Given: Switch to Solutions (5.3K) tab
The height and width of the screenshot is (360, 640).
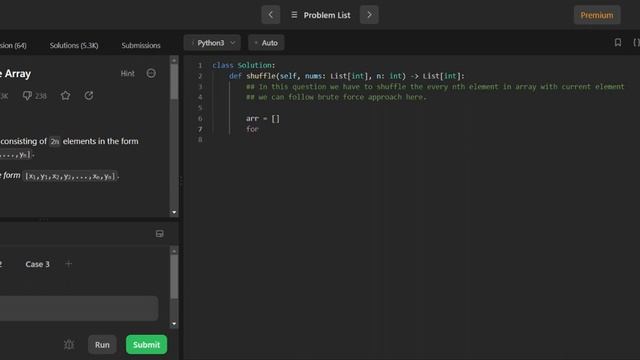Looking at the screenshot, I should click(74, 45).
